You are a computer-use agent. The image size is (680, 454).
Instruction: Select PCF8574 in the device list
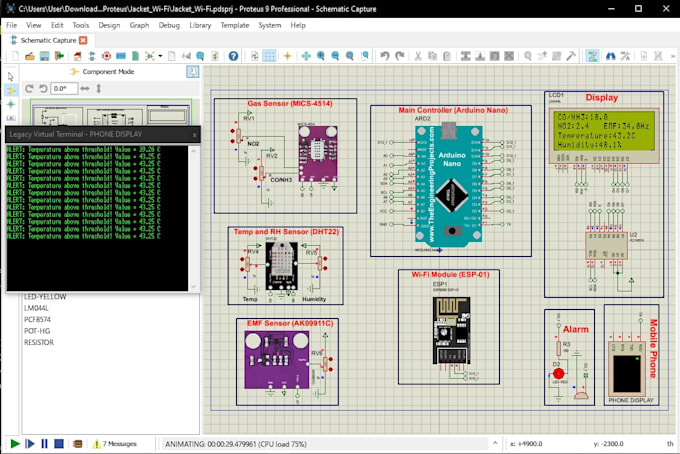click(x=37, y=320)
